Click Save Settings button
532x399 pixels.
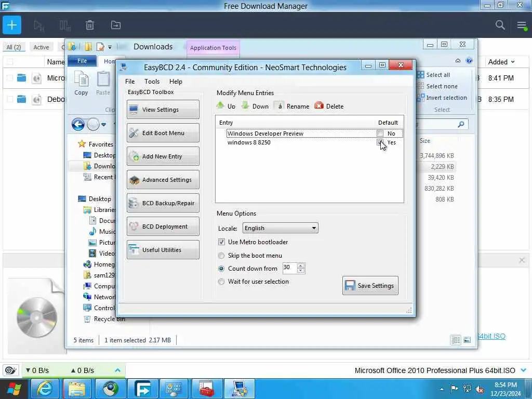click(x=370, y=285)
